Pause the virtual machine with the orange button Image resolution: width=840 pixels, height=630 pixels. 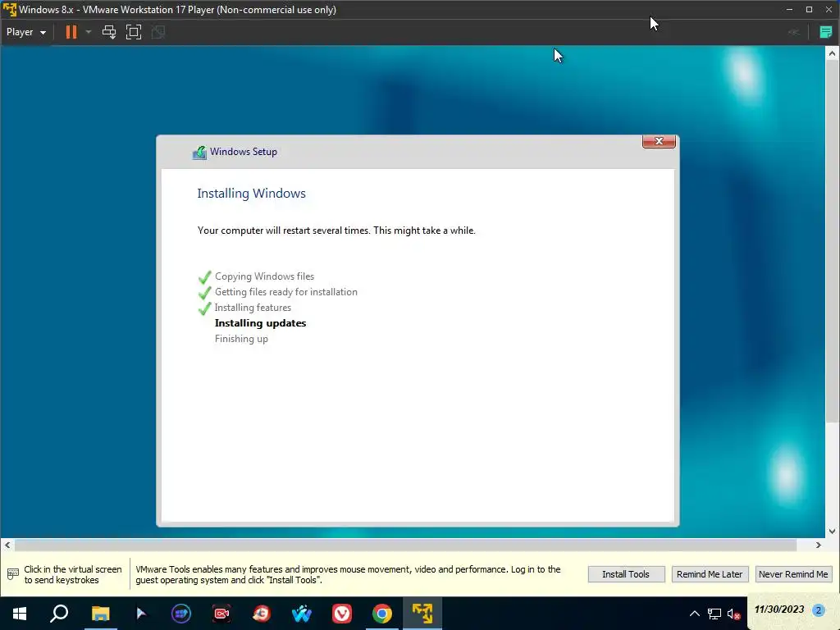coord(71,32)
